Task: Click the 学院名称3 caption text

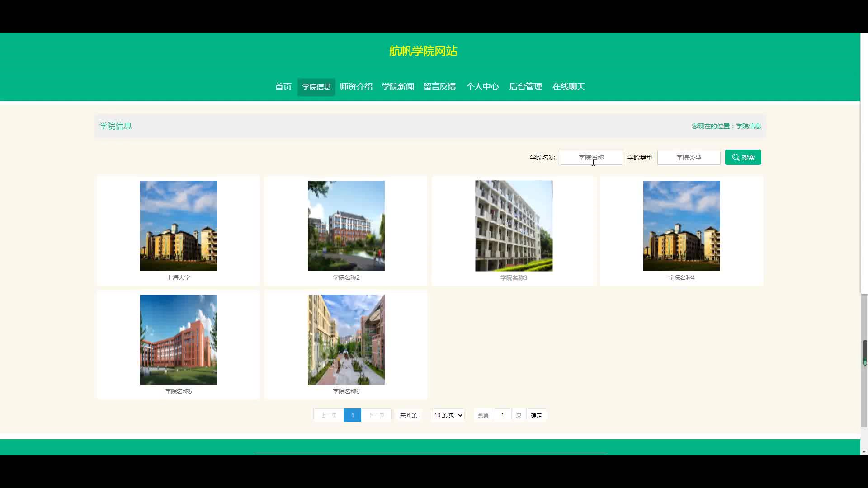Action: click(514, 277)
